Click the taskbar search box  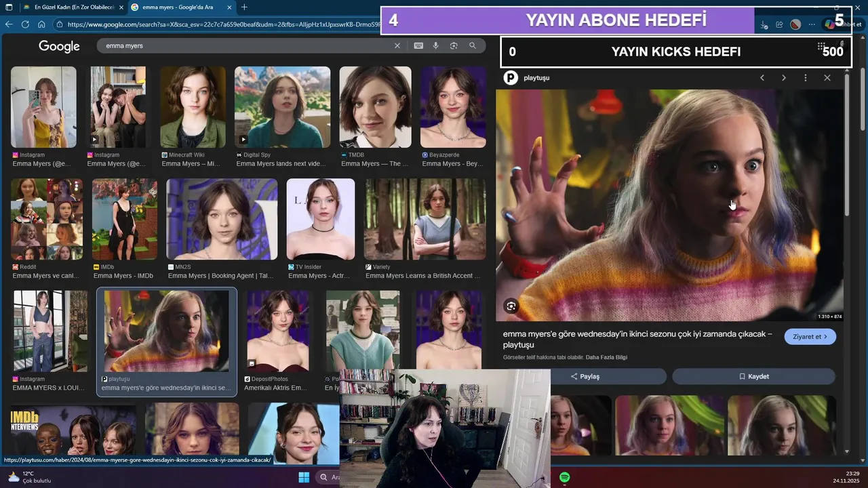329,477
